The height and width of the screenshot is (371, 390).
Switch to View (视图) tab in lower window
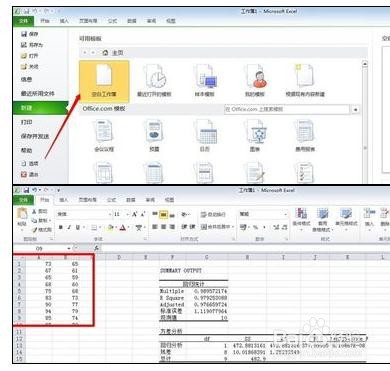[x=169, y=200]
